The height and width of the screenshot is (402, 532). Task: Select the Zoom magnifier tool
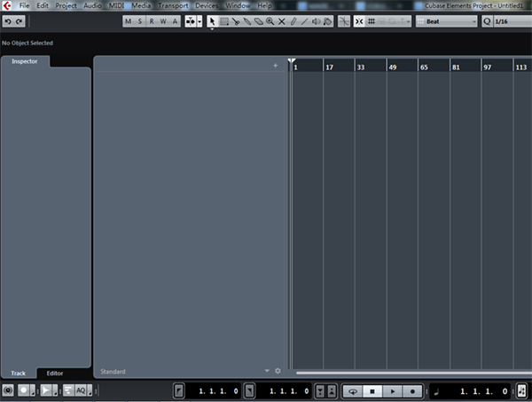pyautogui.click(x=270, y=20)
